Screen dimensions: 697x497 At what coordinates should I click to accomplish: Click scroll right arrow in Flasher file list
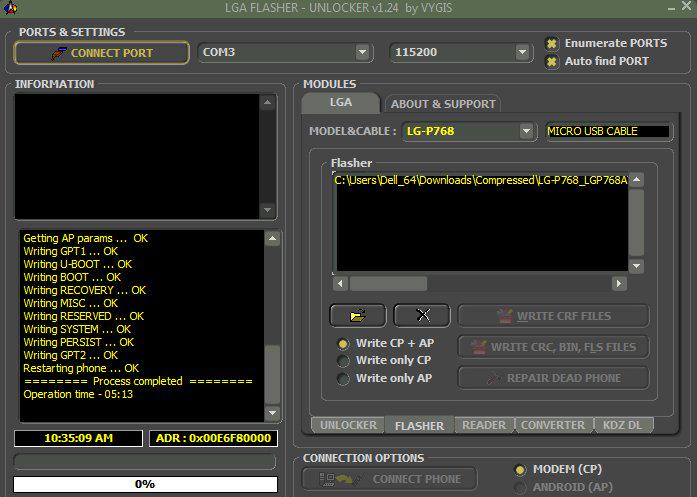coord(619,284)
